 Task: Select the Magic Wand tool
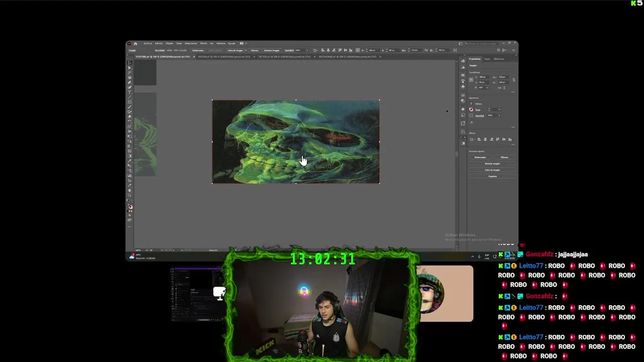coord(130,72)
